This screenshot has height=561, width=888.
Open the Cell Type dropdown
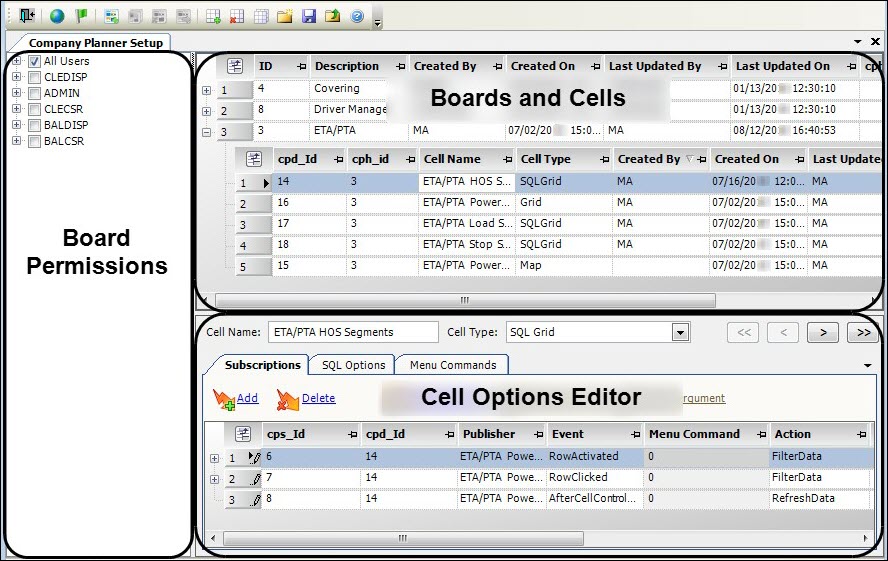pyautogui.click(x=681, y=333)
